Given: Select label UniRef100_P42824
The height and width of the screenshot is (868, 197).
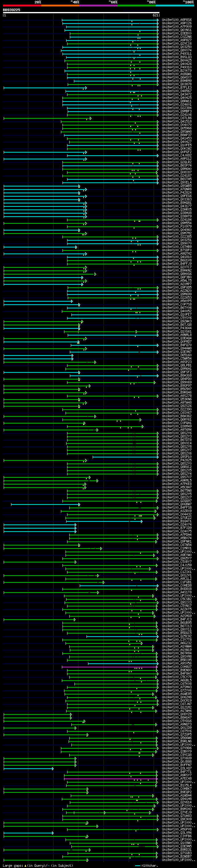Looking at the screenshot, I should pyautogui.click(x=177, y=193).
